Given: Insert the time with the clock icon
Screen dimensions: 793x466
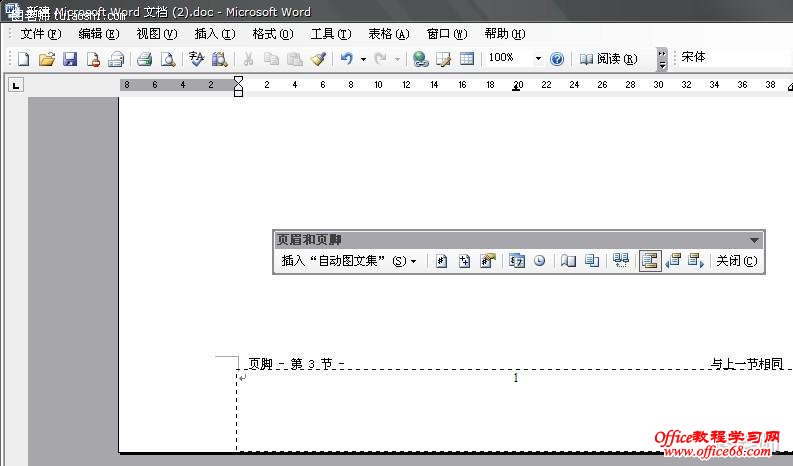Looking at the screenshot, I should (540, 261).
